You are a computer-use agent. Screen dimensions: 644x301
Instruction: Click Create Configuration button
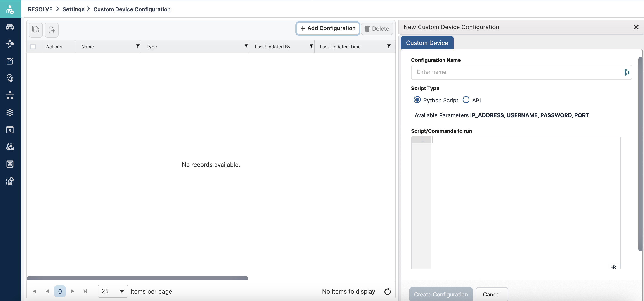pyautogui.click(x=441, y=294)
